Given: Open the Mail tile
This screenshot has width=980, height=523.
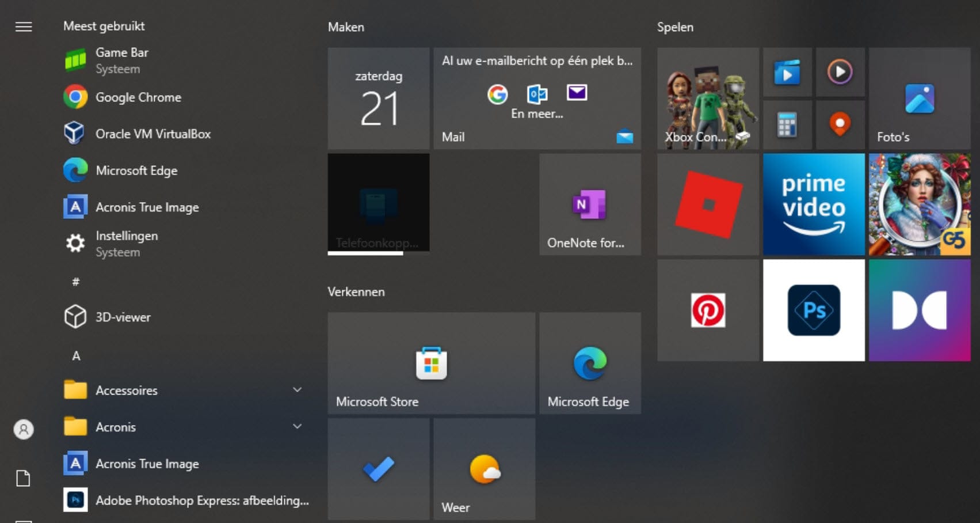Looking at the screenshot, I should point(537,98).
